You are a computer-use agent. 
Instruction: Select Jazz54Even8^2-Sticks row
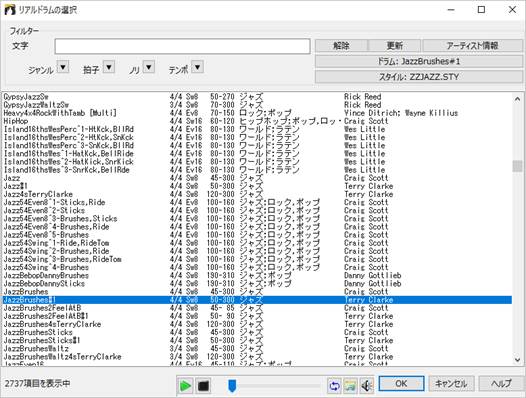[x=257, y=210]
